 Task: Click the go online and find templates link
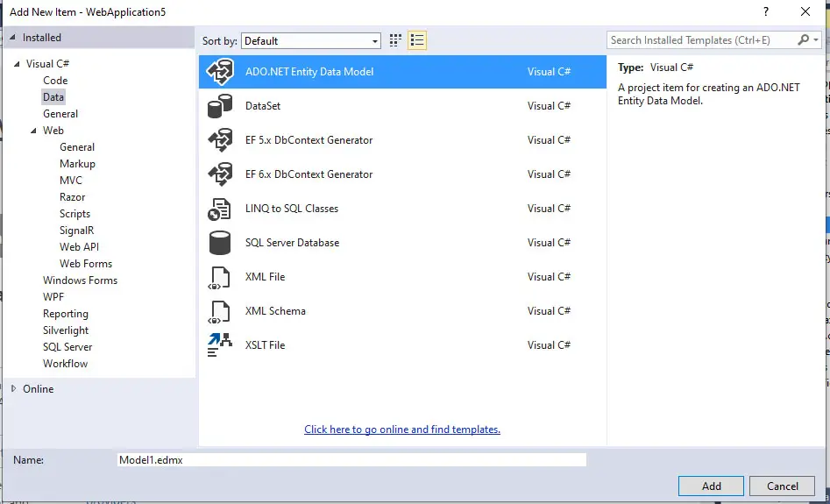click(402, 429)
